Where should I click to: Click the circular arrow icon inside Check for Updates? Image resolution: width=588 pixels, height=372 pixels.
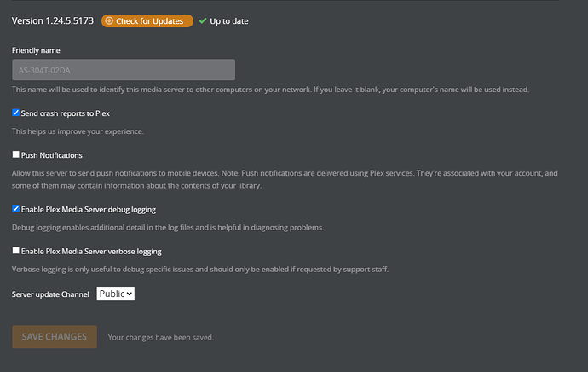point(109,20)
